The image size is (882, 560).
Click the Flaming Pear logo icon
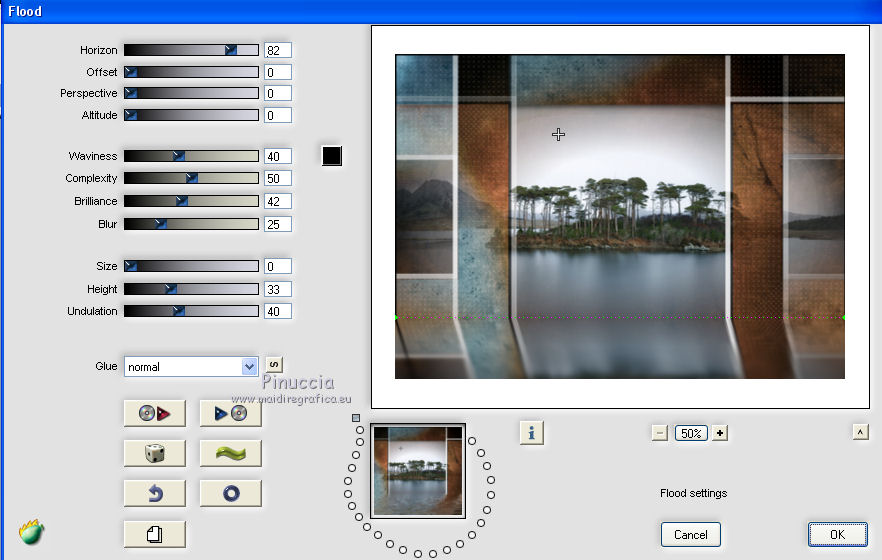[x=32, y=532]
